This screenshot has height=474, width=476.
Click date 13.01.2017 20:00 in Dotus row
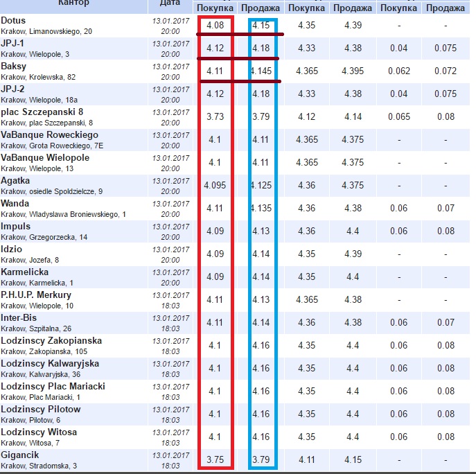click(170, 26)
